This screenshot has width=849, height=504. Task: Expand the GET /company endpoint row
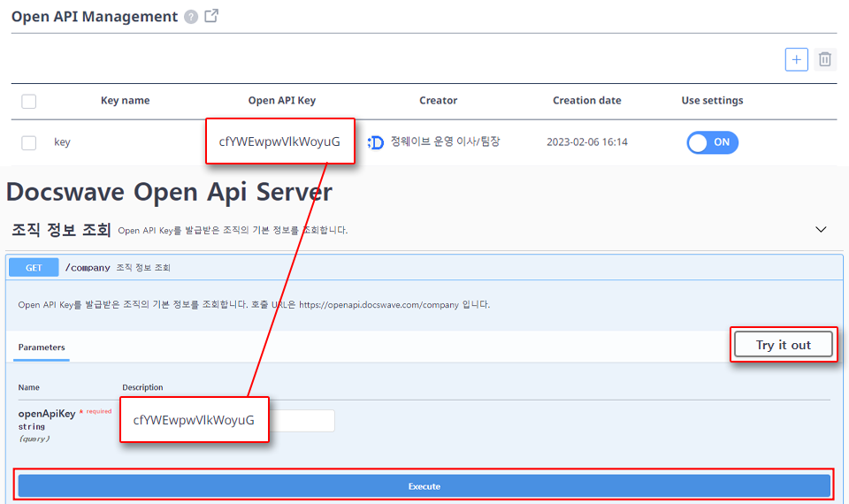[x=424, y=267]
